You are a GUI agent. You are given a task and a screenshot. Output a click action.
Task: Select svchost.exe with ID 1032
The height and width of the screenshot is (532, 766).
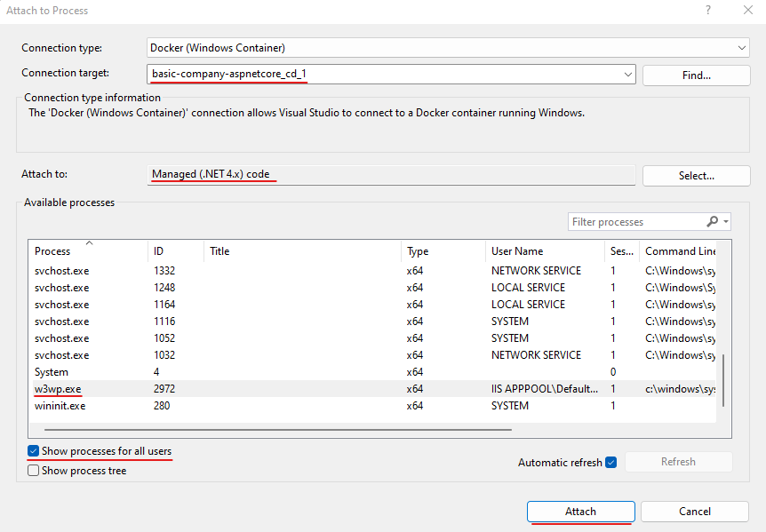tap(374, 355)
